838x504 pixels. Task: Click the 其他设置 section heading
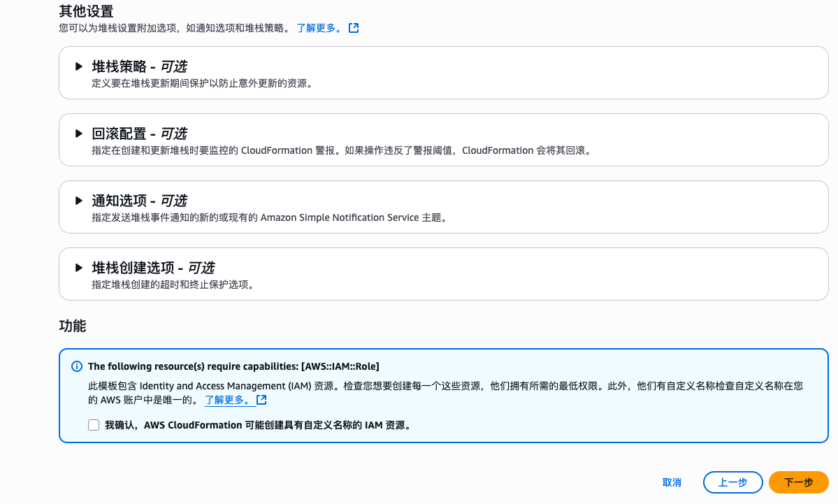coord(86,11)
